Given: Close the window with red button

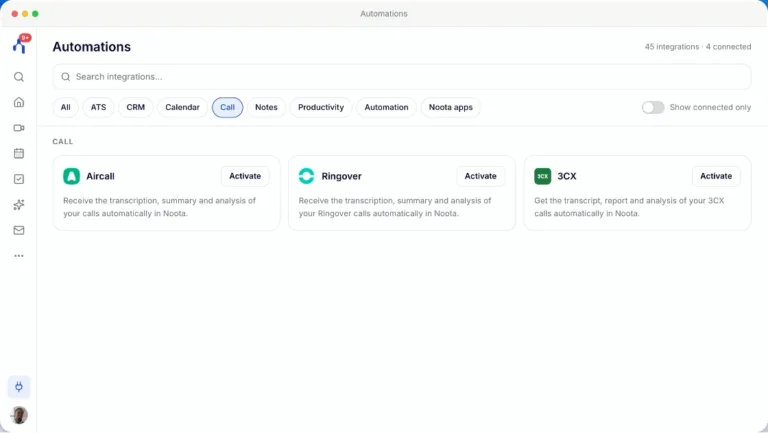Looking at the screenshot, I should click(15, 14).
